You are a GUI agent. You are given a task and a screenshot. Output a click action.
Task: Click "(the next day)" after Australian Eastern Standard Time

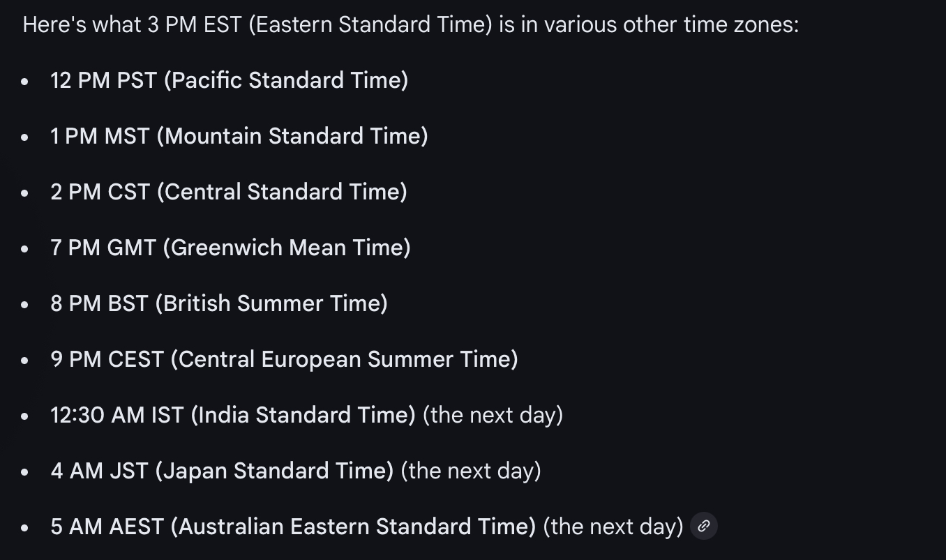[x=613, y=527]
